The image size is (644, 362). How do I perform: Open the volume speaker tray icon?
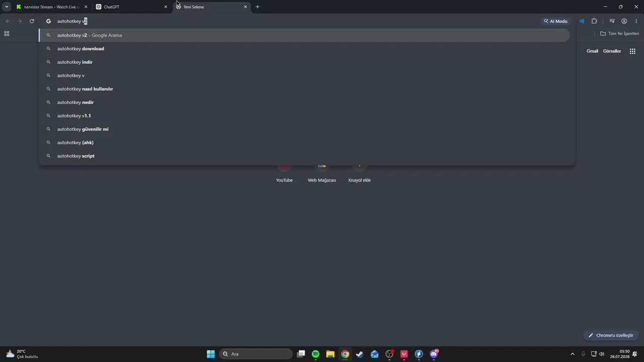click(602, 354)
